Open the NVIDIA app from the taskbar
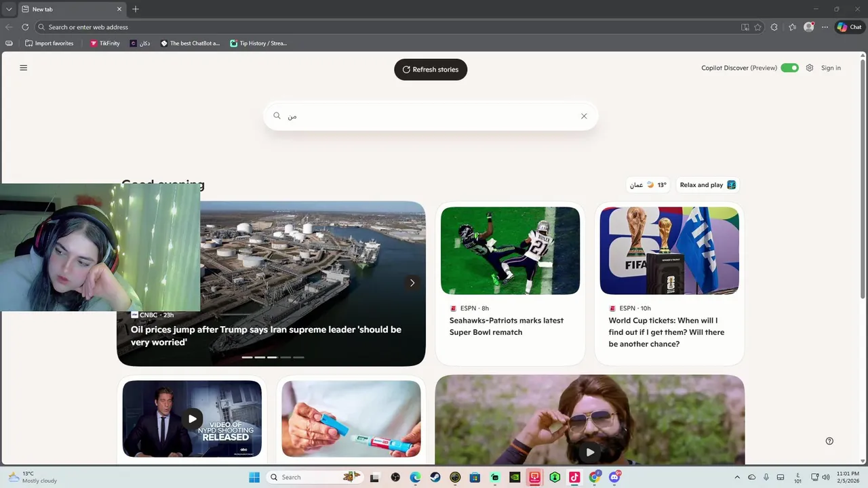The height and width of the screenshot is (488, 868). click(515, 477)
